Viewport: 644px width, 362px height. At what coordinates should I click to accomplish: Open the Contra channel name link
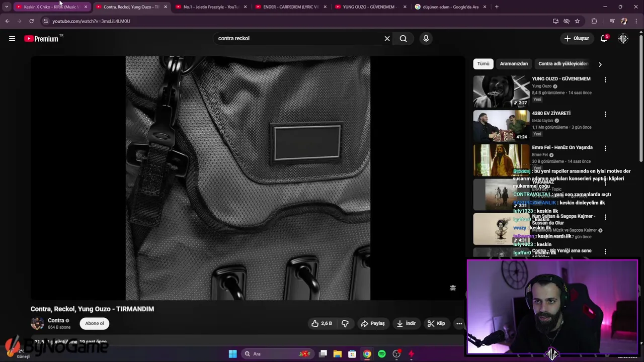56,320
